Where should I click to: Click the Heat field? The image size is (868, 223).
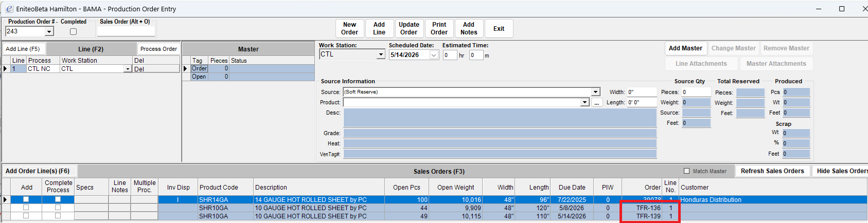[x=500, y=143]
